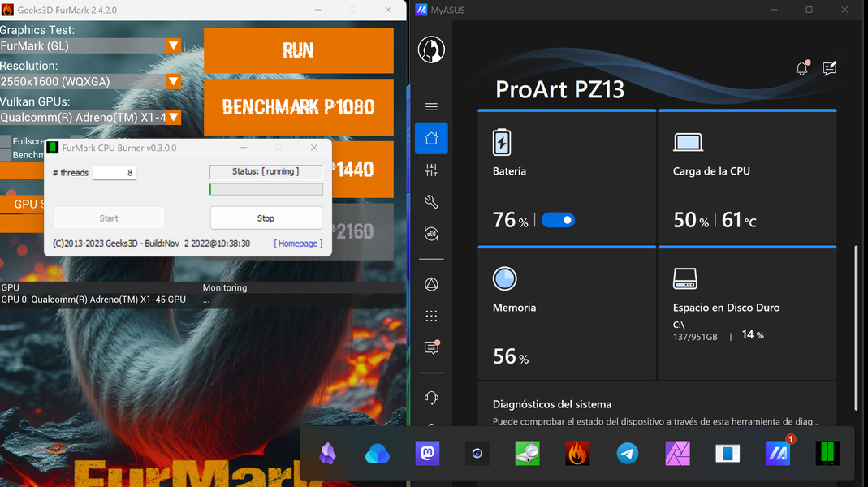Click the "(C)2013-2023 Geeks3D" build text
The width and height of the screenshot is (868, 487).
pyautogui.click(x=151, y=243)
